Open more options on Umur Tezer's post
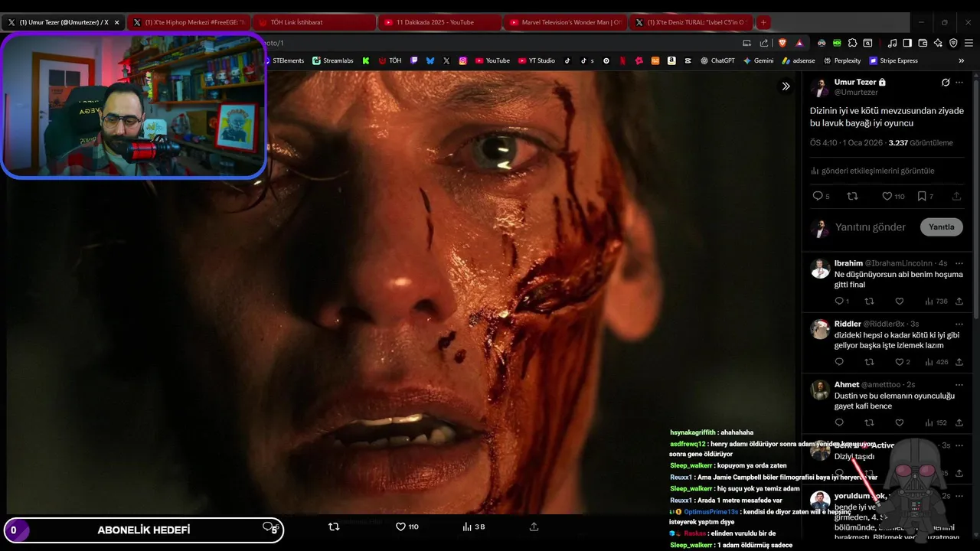Viewport: 980px width, 551px height. (x=959, y=83)
